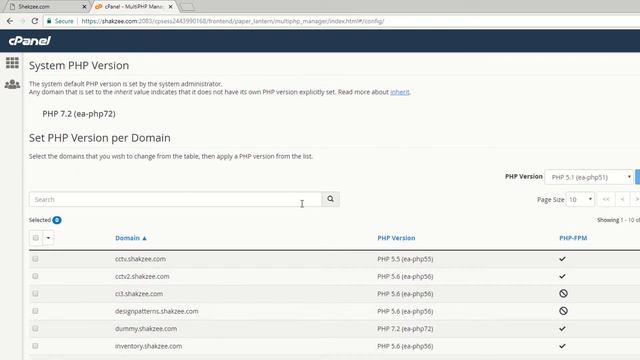Click the cPanel logo
The width and height of the screenshot is (640, 360).
[29, 41]
